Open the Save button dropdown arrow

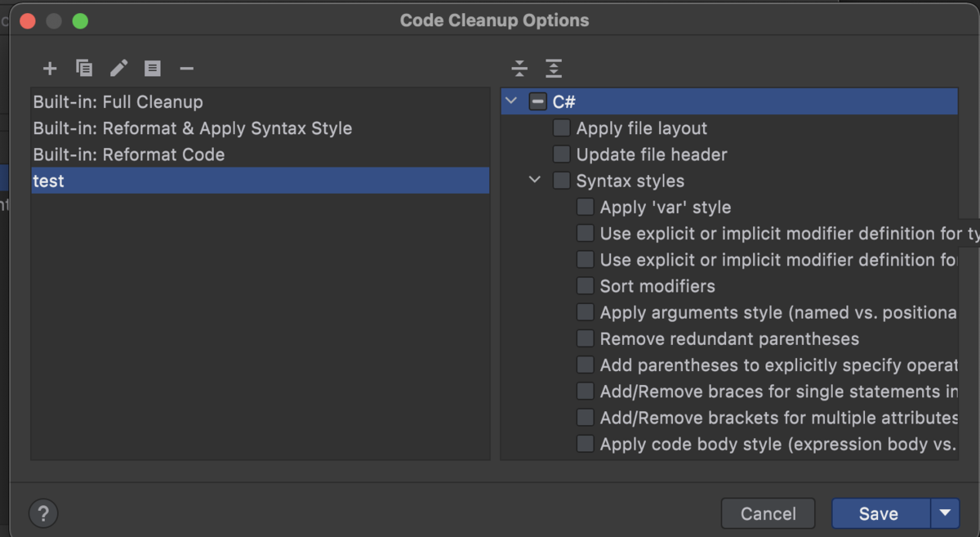coord(945,513)
